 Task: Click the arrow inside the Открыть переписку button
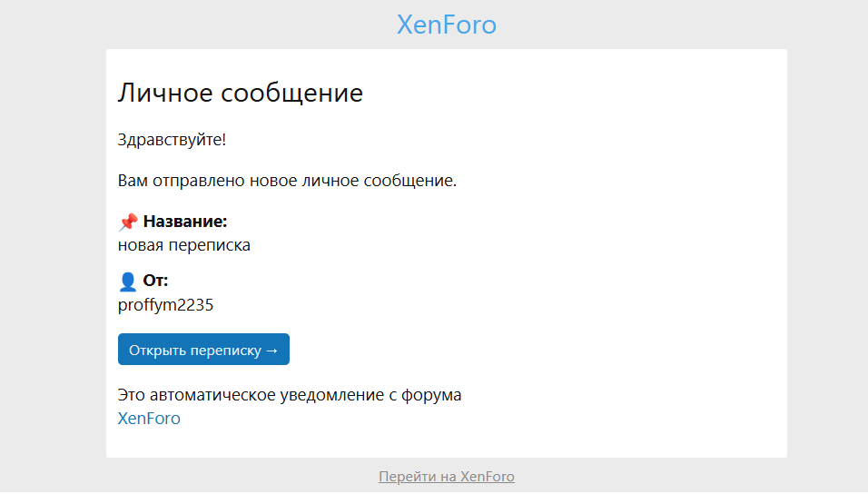pos(271,351)
